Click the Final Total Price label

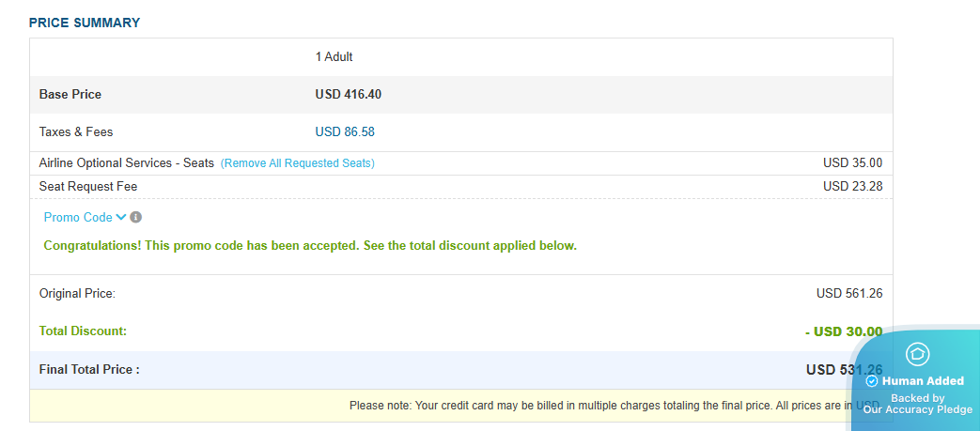coord(89,370)
